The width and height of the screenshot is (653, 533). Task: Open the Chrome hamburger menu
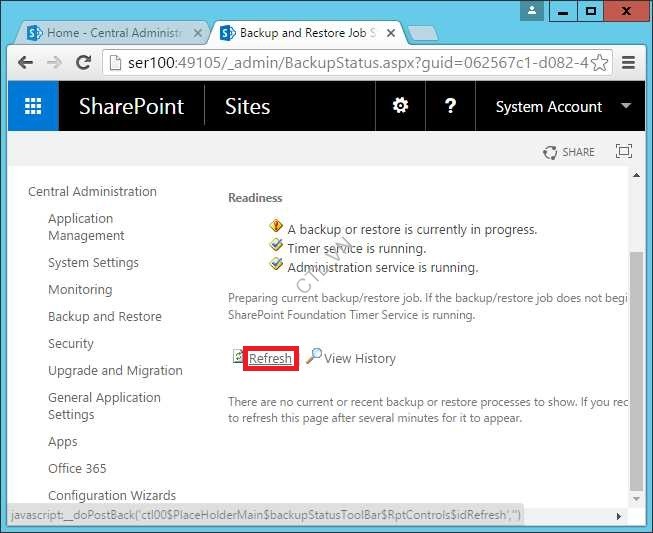pyautogui.click(x=628, y=63)
